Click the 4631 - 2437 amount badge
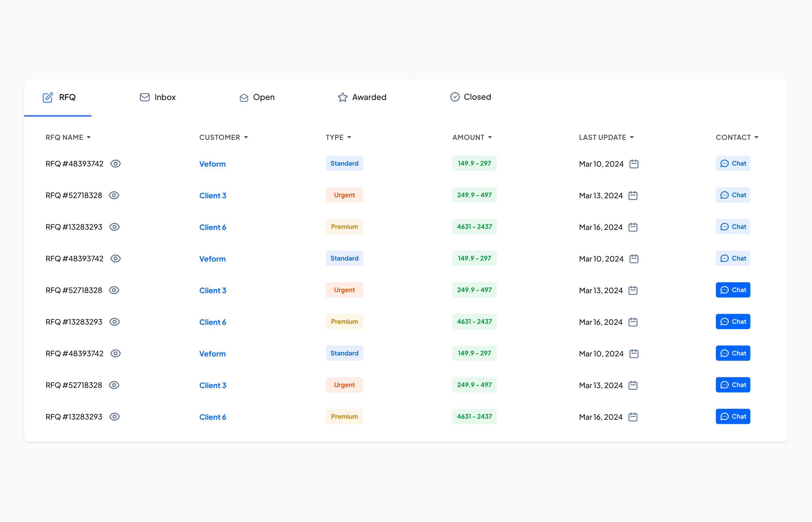The width and height of the screenshot is (812, 522). click(474, 227)
